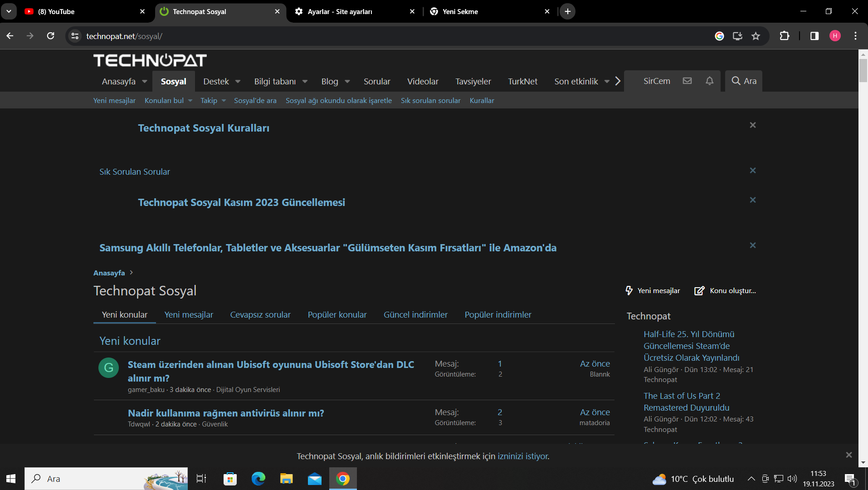Dismiss the Sık Sorulan Sorular notice
Image resolution: width=868 pixels, height=490 pixels.
click(x=753, y=170)
